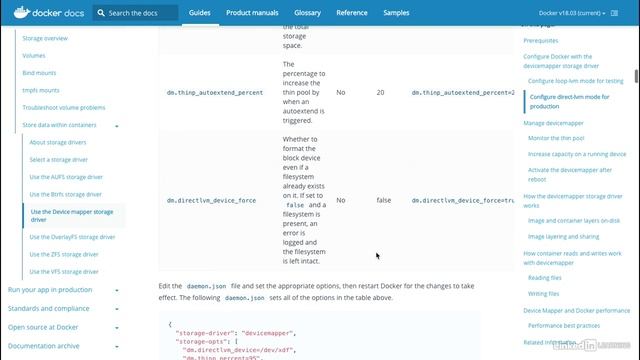Click the default value 20 cell

pyautogui.click(x=380, y=93)
